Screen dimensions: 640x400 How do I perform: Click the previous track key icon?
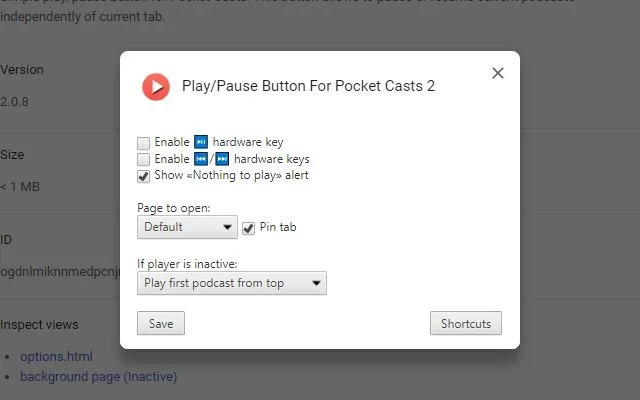pyautogui.click(x=200, y=159)
